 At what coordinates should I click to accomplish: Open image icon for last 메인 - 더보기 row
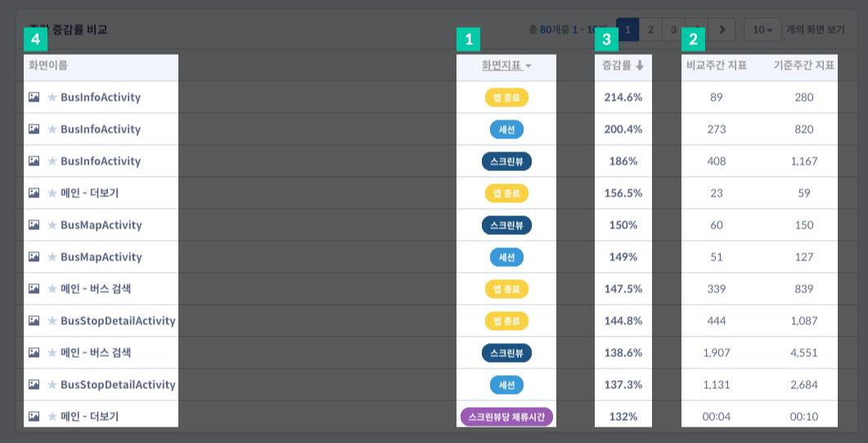(34, 417)
